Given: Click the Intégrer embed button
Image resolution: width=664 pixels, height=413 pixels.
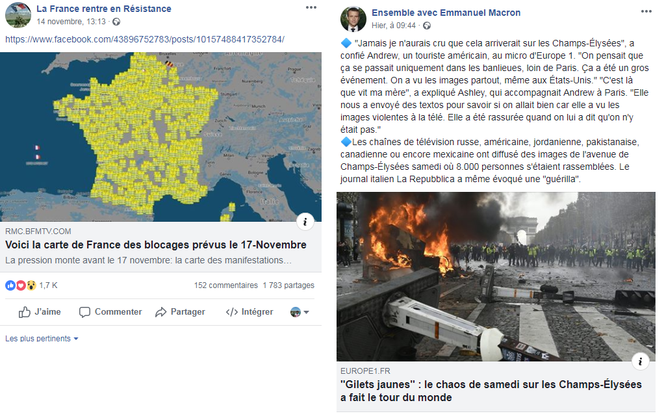Looking at the screenshot, I should tap(249, 312).
